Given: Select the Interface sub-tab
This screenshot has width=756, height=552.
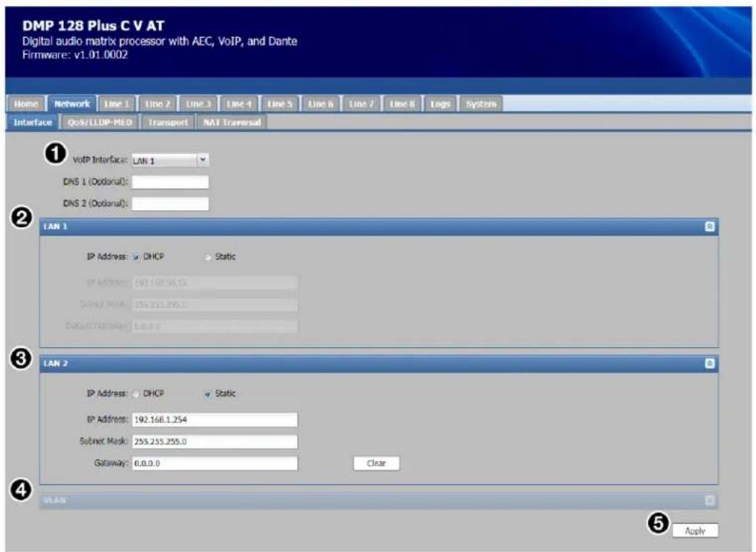Looking at the screenshot, I should tap(33, 122).
